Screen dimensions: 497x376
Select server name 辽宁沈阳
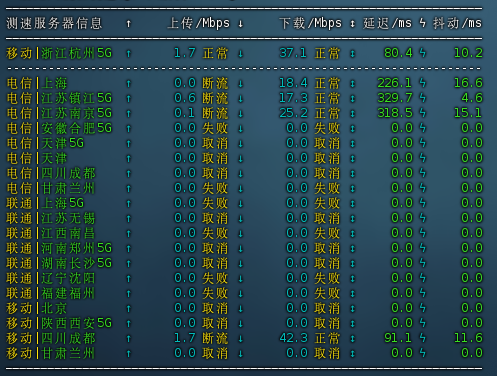point(68,278)
